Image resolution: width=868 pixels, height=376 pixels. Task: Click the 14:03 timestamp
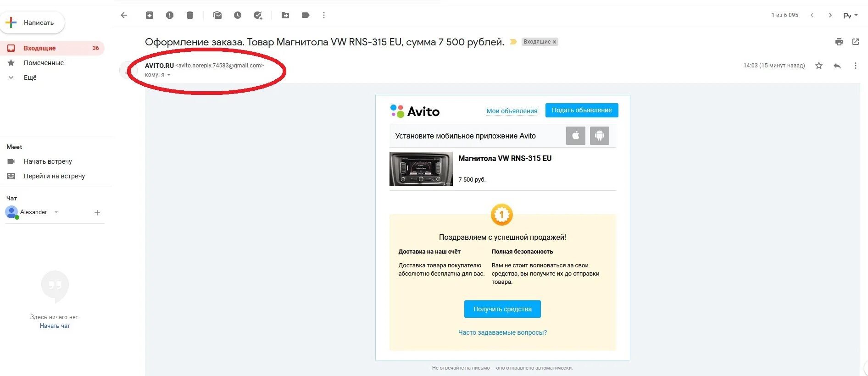(774, 66)
